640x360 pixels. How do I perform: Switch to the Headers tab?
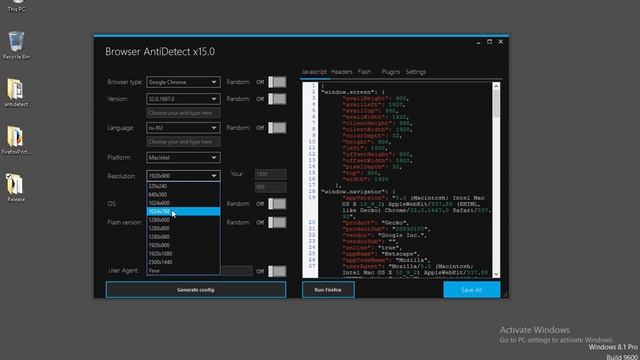[342, 72]
